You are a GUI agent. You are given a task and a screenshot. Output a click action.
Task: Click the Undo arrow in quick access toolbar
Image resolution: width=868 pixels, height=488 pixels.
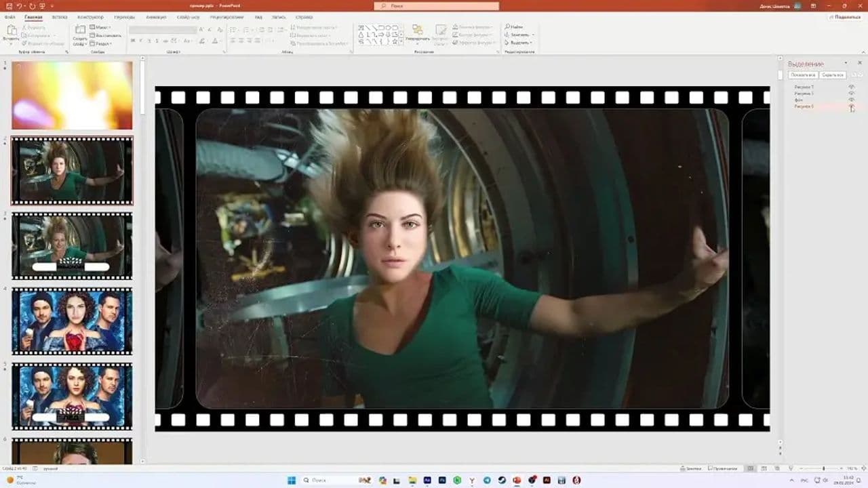tap(19, 5)
